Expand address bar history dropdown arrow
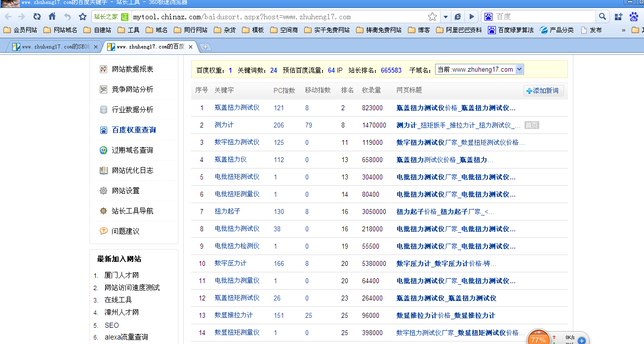644x344 pixels. pyautogui.click(x=445, y=17)
